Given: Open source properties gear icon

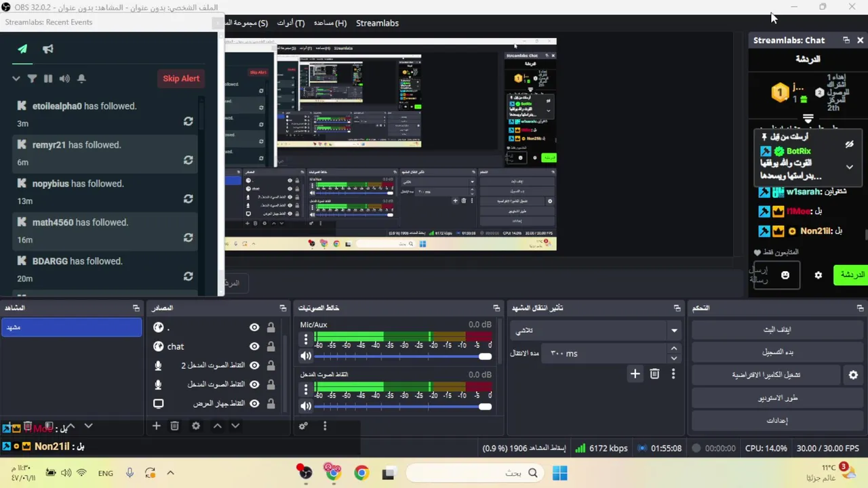Looking at the screenshot, I should click(x=196, y=426).
